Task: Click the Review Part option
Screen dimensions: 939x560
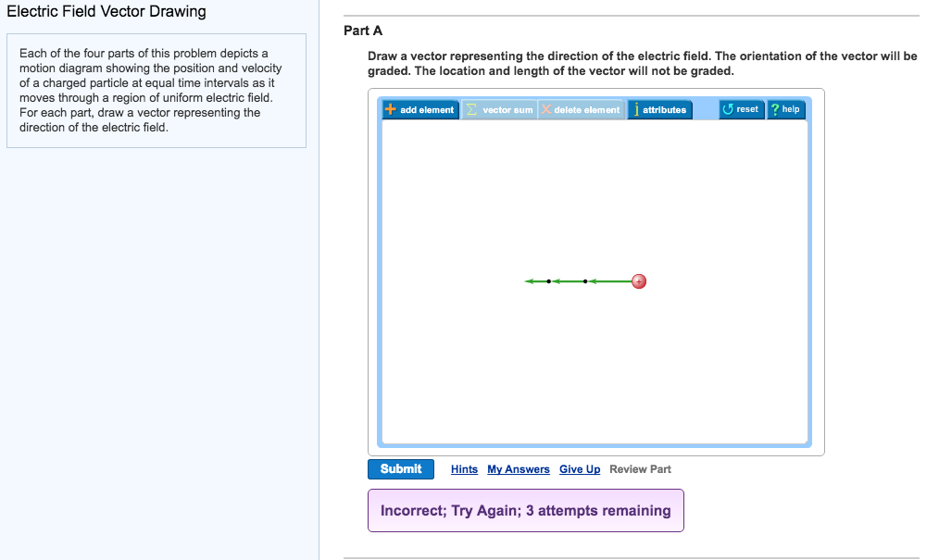Action: click(640, 469)
